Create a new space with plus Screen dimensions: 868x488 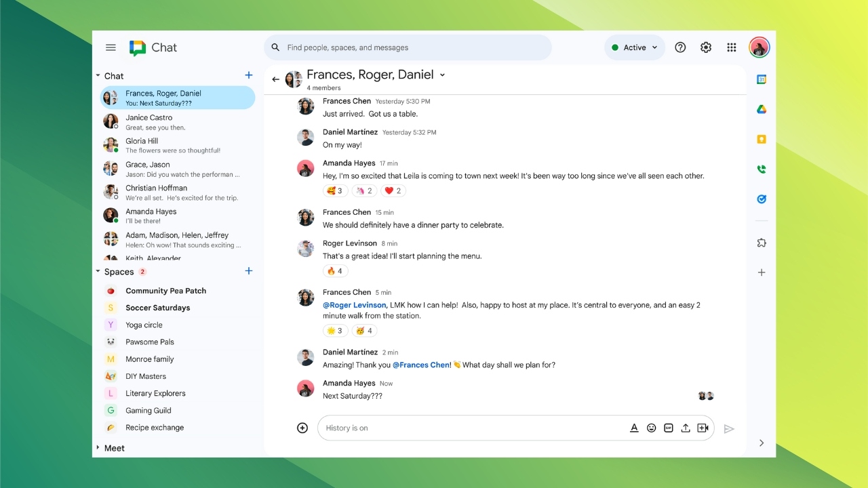tap(249, 271)
